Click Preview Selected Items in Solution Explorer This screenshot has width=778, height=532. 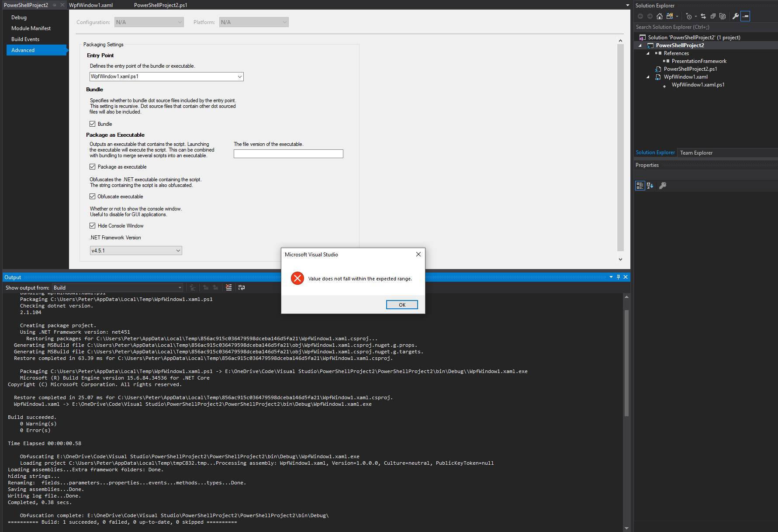[746, 16]
